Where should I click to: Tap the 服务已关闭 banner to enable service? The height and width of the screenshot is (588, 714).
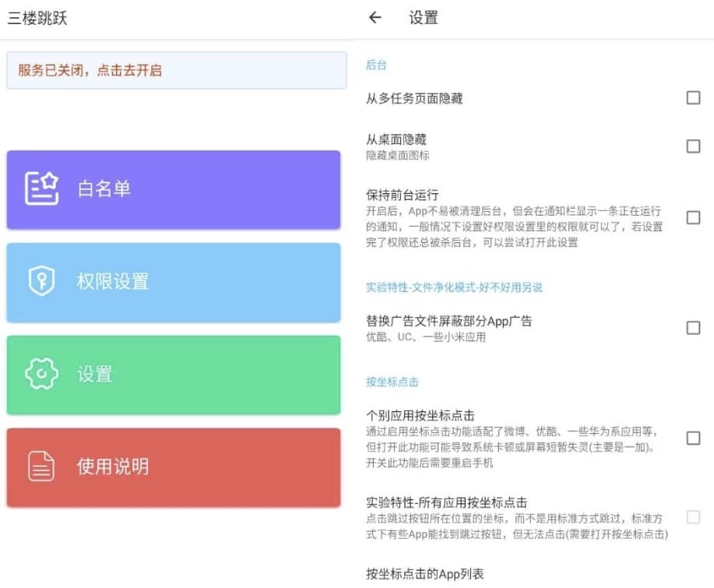coord(177,69)
